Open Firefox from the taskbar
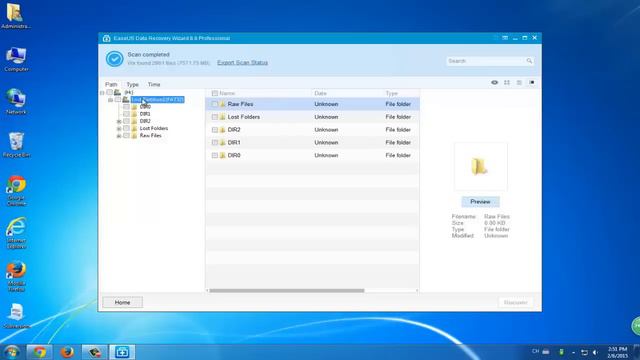Screen dimensions: 640x360 coord(67,352)
